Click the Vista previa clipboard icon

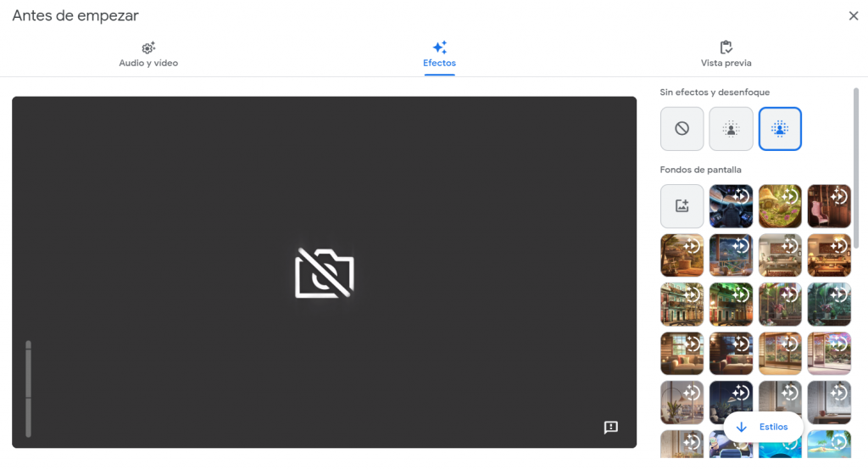click(726, 48)
